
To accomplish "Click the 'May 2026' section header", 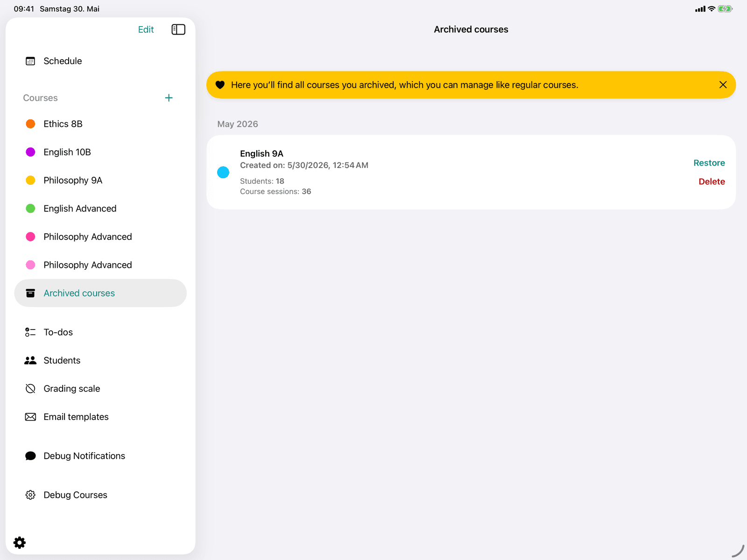I will (238, 124).
